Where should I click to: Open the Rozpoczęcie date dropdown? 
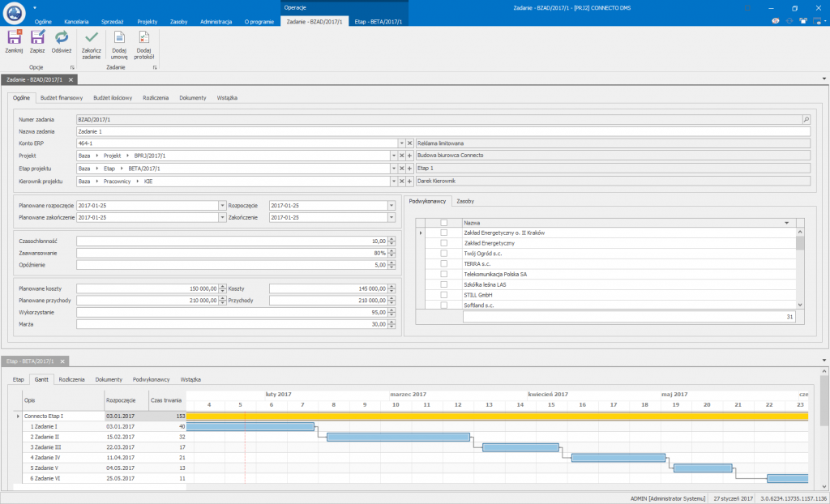click(391, 206)
